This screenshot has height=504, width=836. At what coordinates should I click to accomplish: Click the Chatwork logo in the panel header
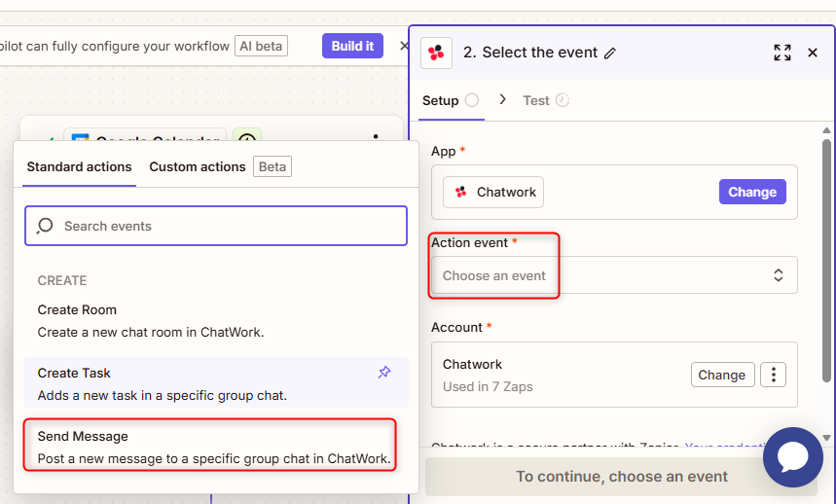(x=436, y=53)
